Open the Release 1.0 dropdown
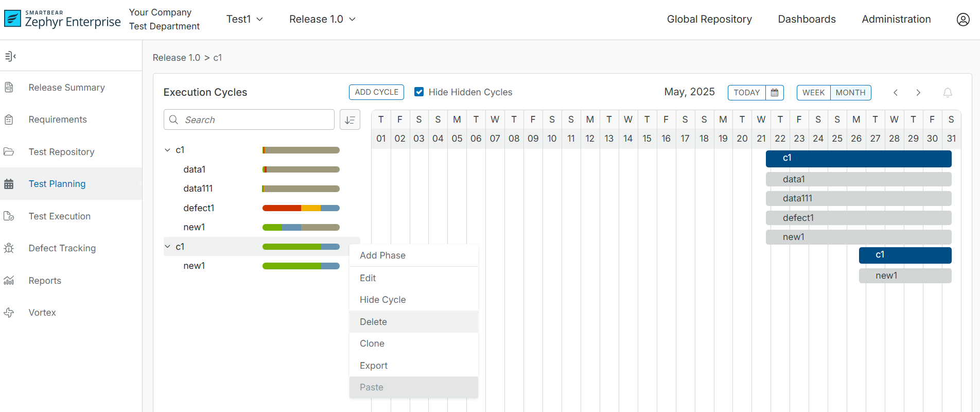980x412 pixels. click(322, 19)
